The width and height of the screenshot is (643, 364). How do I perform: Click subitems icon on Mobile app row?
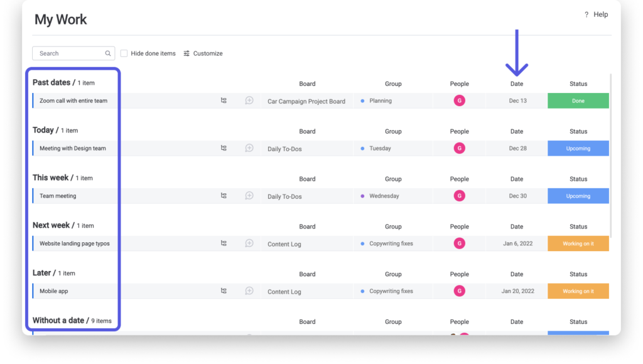coord(224,291)
